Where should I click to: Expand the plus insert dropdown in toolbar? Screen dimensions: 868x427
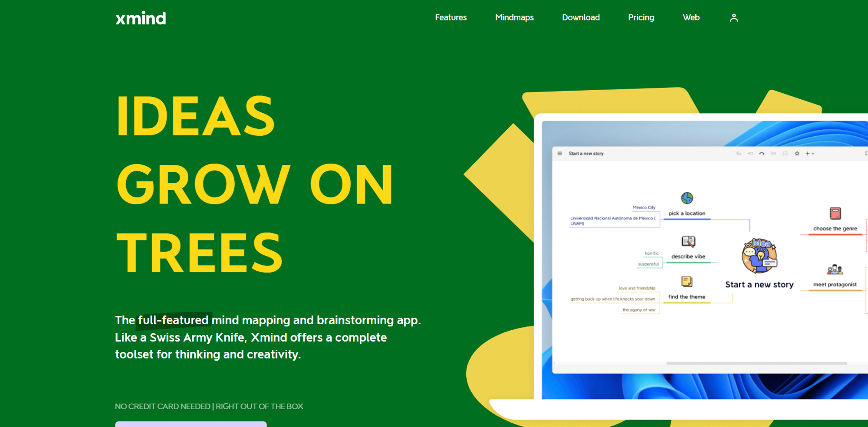809,154
